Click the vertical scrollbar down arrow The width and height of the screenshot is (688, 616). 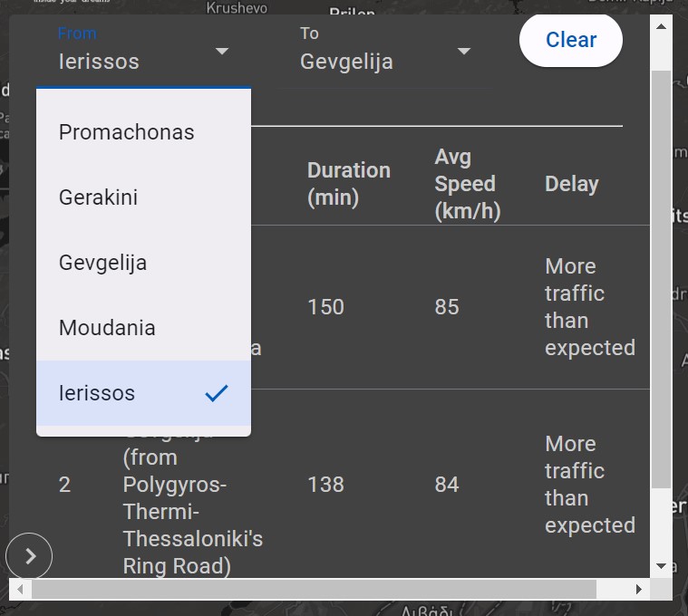click(x=661, y=566)
